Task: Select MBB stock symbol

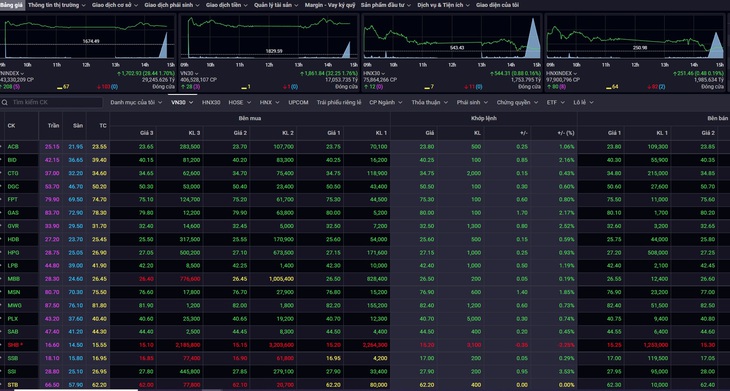Action: [x=13, y=279]
